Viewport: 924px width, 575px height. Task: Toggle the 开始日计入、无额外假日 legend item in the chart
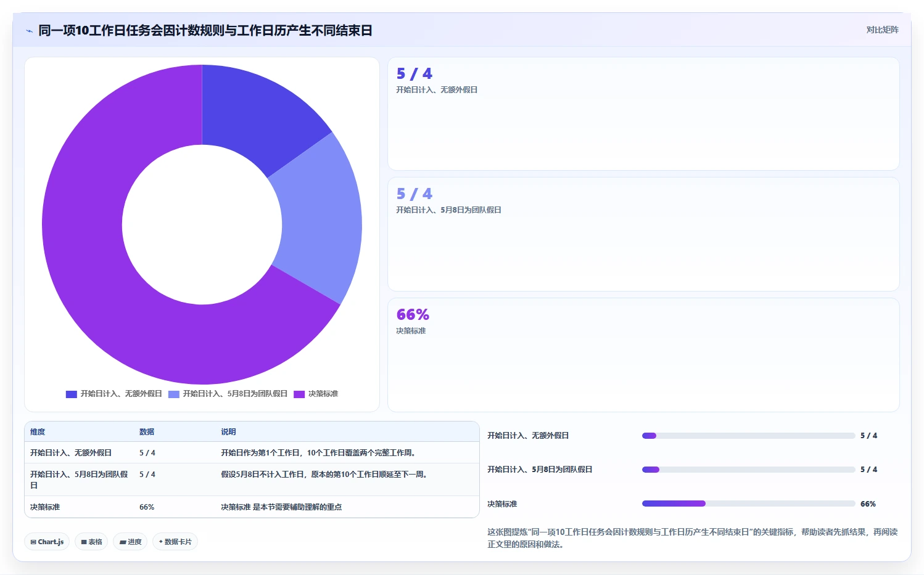(113, 394)
